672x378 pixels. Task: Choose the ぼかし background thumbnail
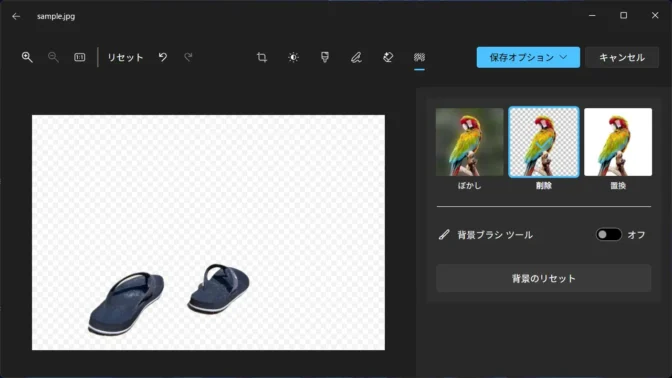pyautogui.click(x=469, y=142)
